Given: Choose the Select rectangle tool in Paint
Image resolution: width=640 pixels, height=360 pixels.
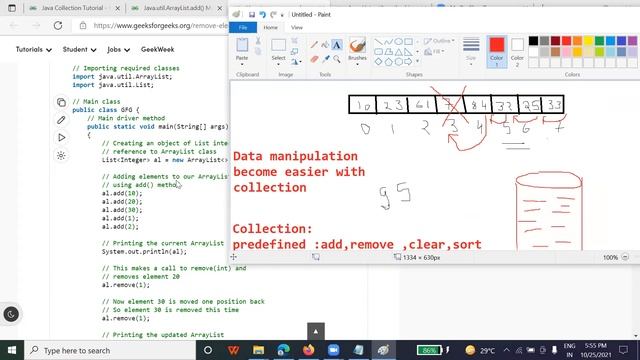Looking at the screenshot, I should click(x=279, y=45).
